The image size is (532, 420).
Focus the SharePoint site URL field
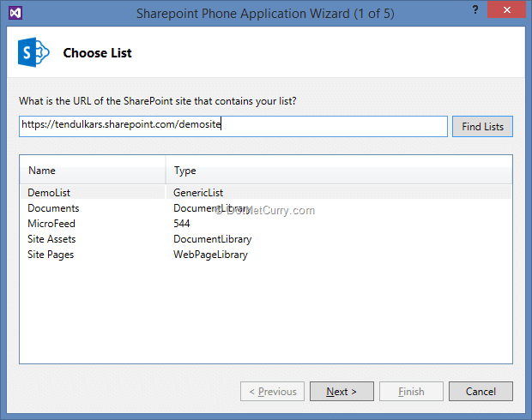coord(233,126)
